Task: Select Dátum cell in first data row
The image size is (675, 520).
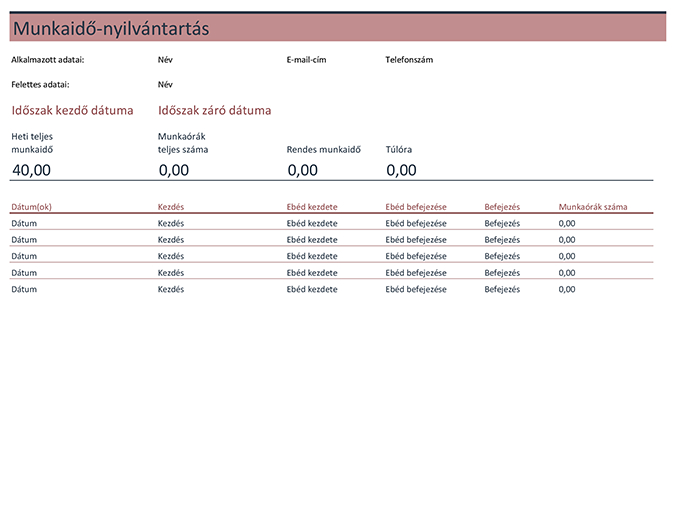Action: [24, 223]
